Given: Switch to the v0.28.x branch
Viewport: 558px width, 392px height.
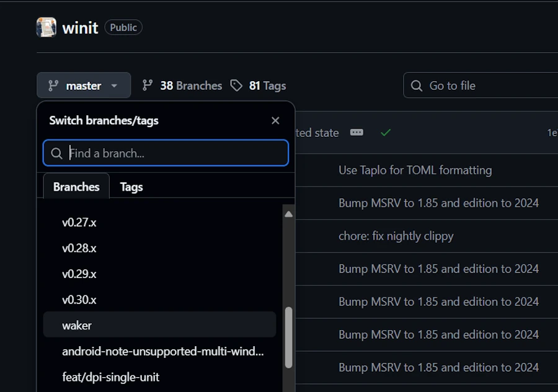Looking at the screenshot, I should (x=79, y=248).
